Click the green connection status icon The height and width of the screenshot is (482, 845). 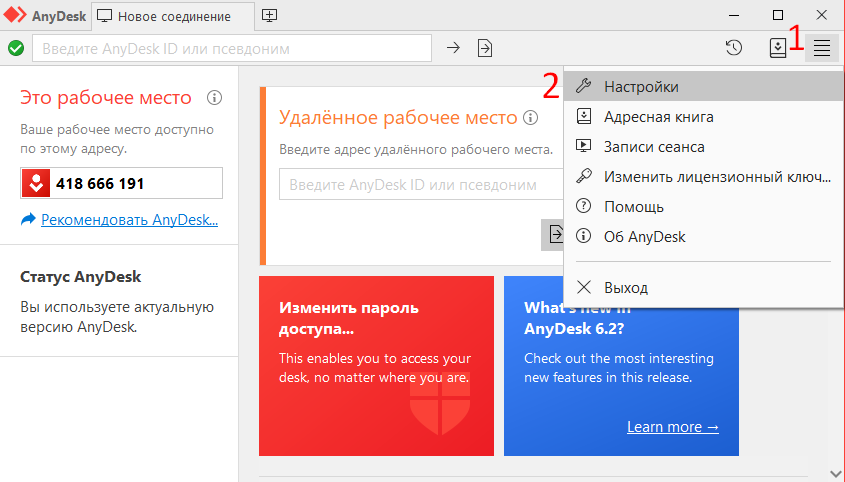pyautogui.click(x=16, y=47)
